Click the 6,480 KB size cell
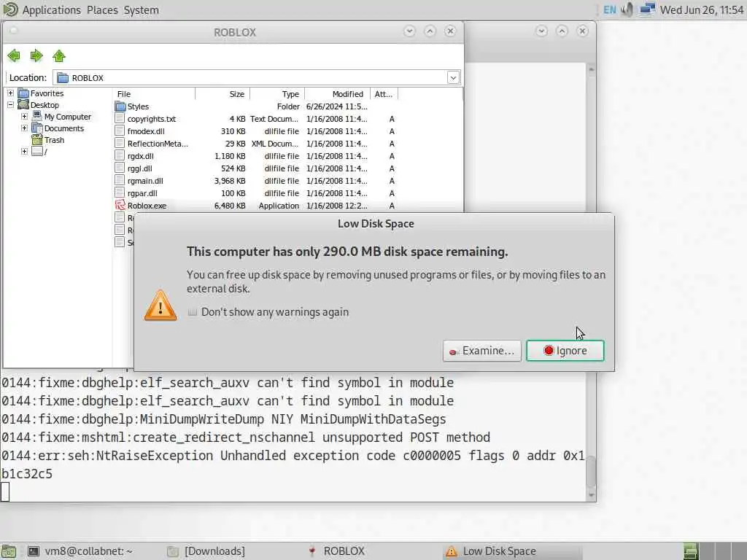 tap(230, 205)
